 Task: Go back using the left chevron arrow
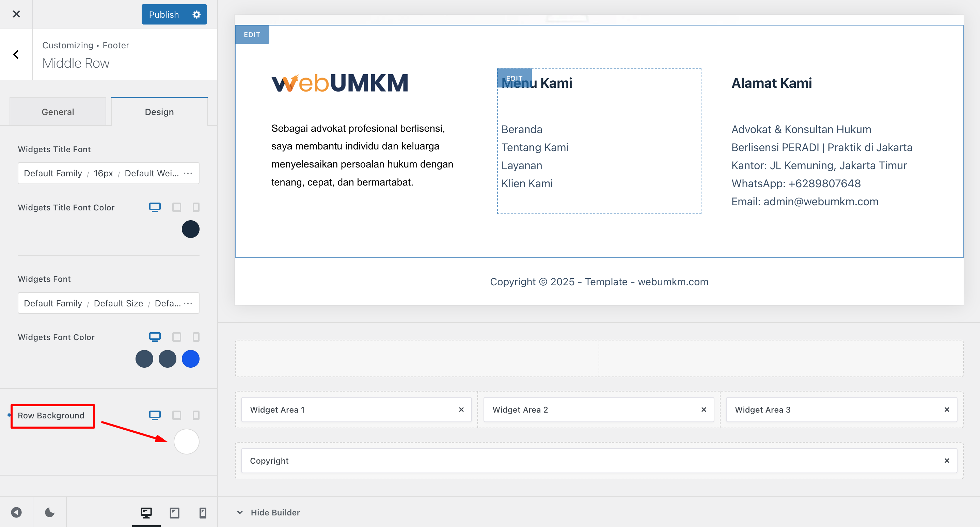(16, 54)
